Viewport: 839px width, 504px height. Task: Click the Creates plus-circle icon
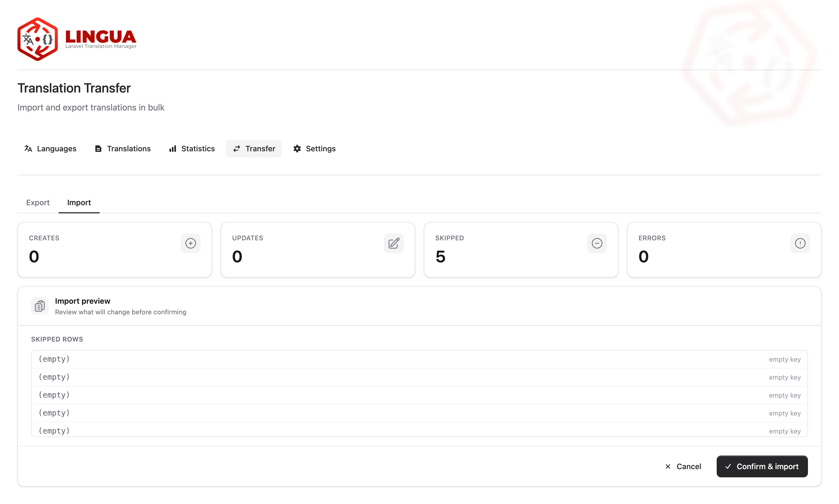tap(190, 243)
